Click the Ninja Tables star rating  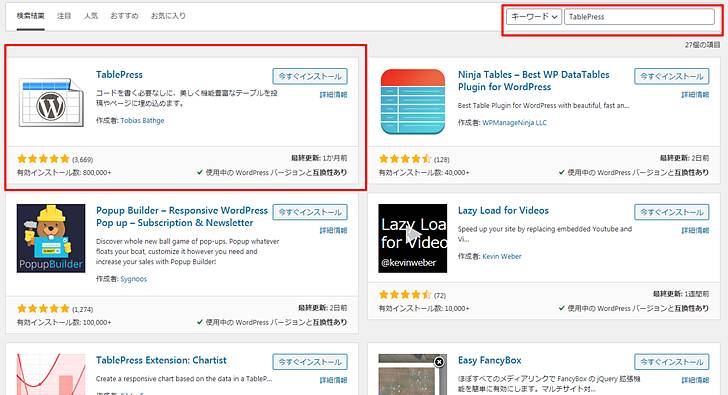coord(405,159)
